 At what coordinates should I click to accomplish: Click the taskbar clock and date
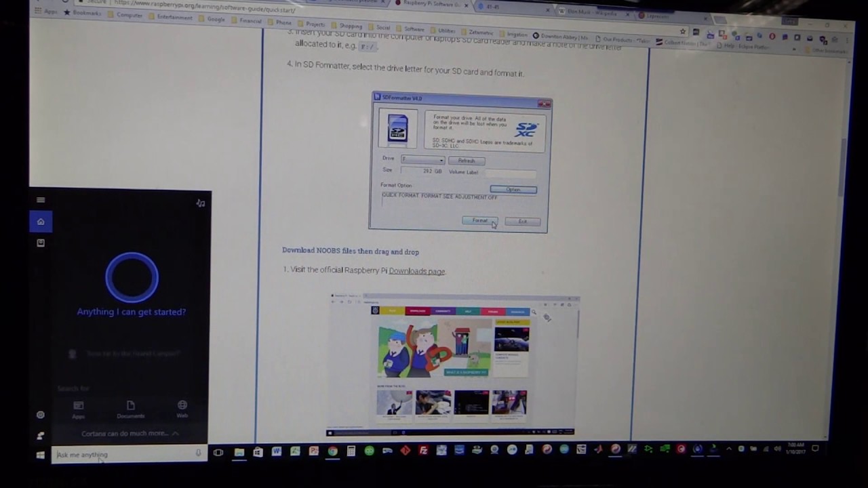(795, 448)
